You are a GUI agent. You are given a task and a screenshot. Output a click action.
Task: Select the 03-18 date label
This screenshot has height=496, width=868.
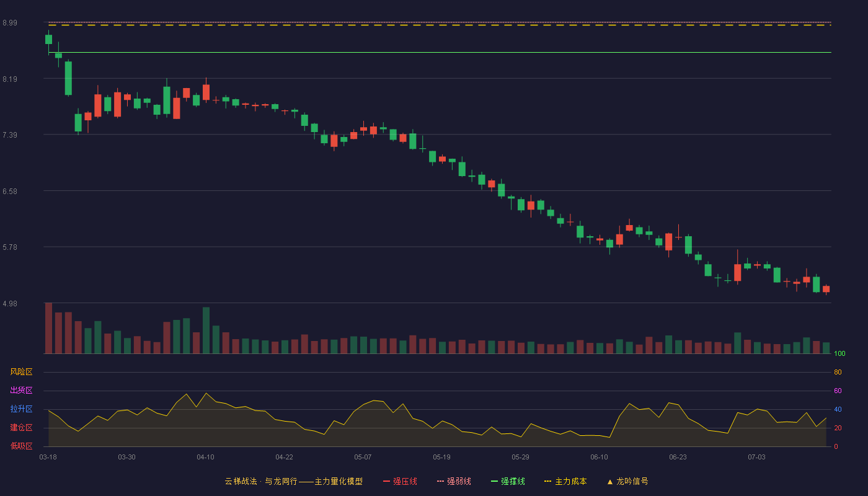48,457
